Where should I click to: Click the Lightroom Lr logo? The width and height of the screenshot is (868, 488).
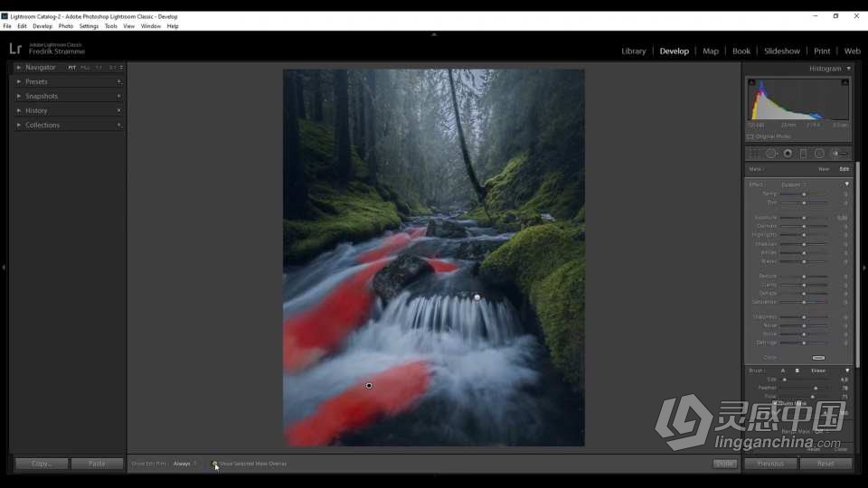click(x=15, y=49)
